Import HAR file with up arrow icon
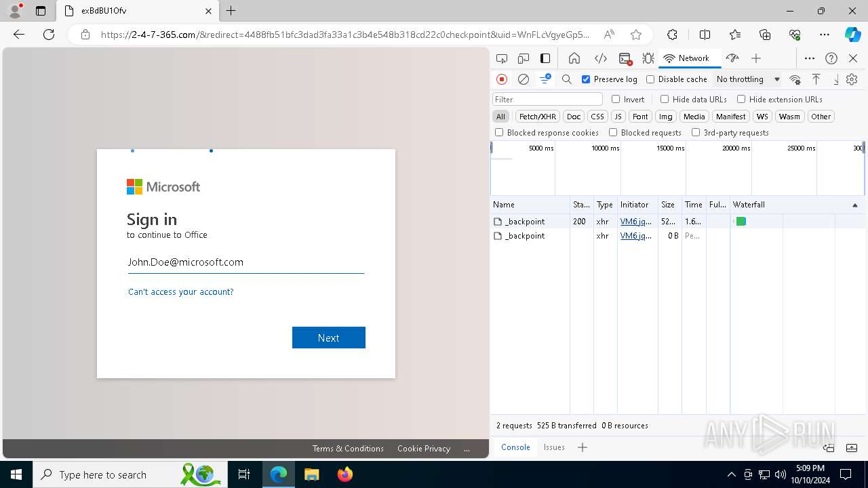 (x=816, y=79)
